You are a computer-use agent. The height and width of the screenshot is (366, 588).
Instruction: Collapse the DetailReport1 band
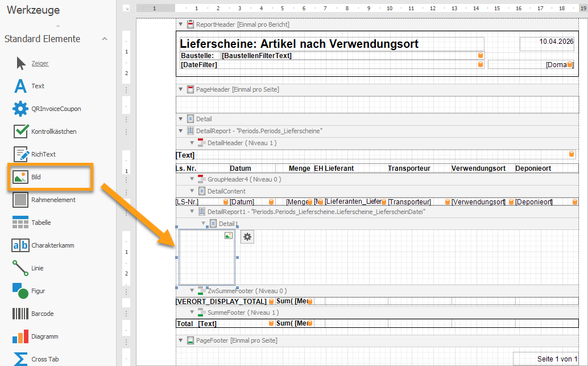[x=192, y=212]
